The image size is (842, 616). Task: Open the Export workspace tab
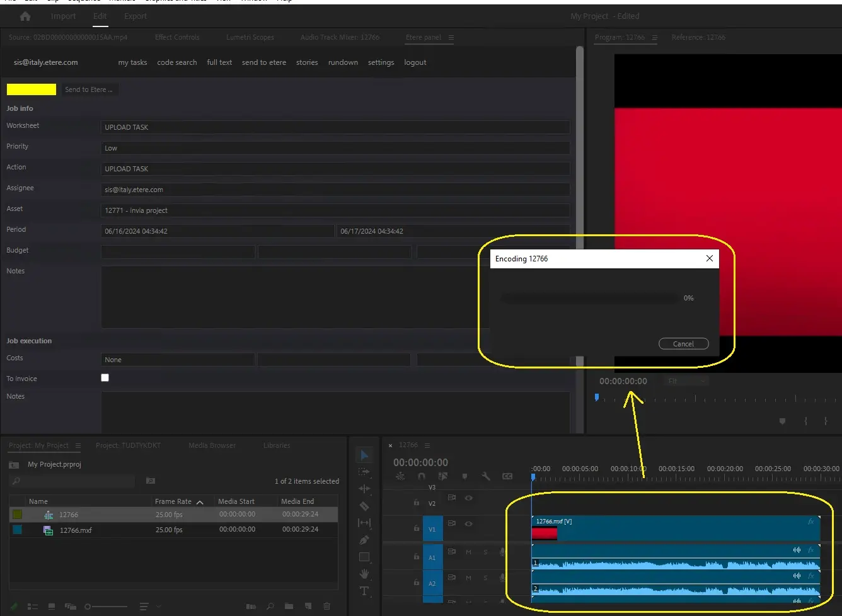(x=135, y=16)
